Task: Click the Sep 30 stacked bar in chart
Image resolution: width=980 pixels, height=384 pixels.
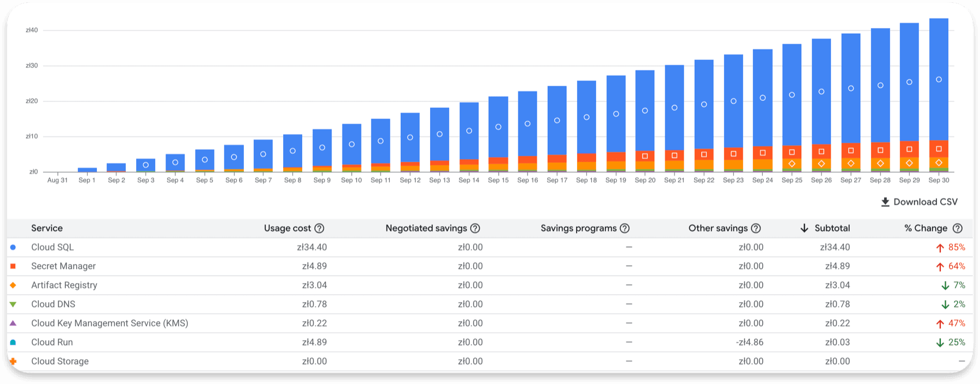Action: pyautogui.click(x=939, y=95)
